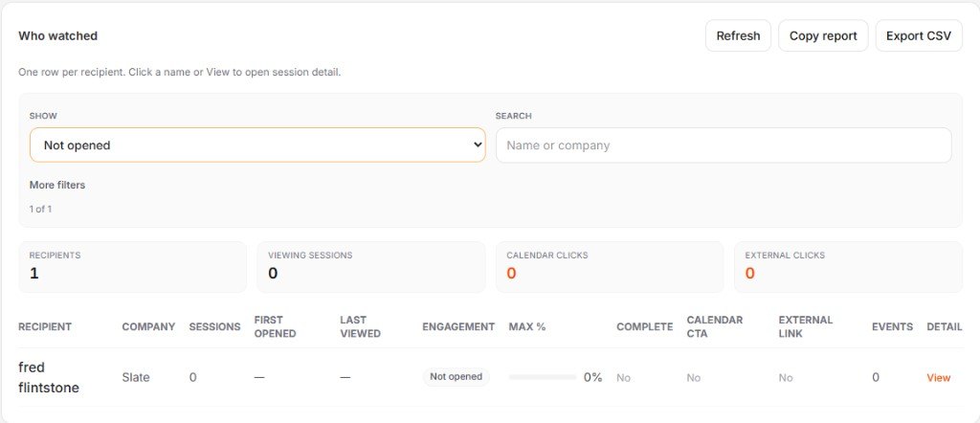Expand More filters
The image size is (980, 423).
[x=57, y=185]
